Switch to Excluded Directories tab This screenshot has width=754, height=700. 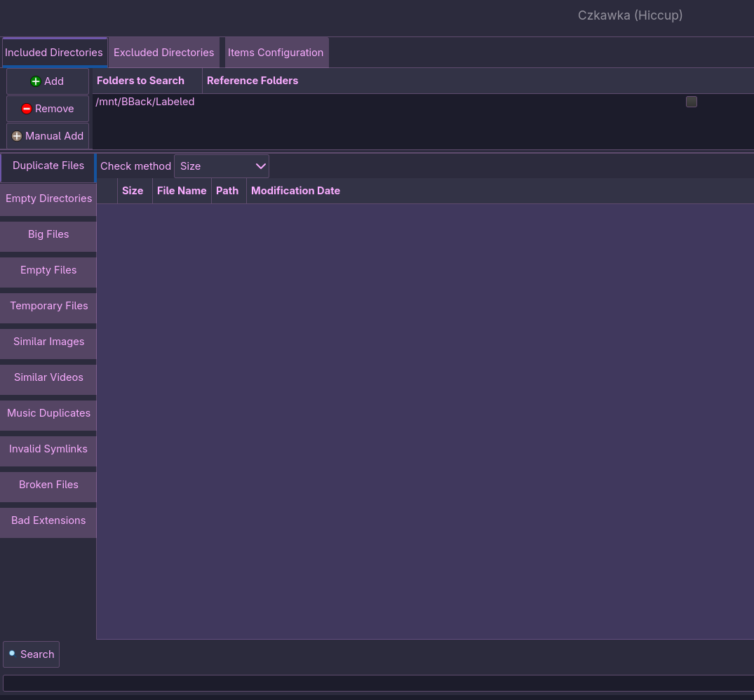coord(163,53)
